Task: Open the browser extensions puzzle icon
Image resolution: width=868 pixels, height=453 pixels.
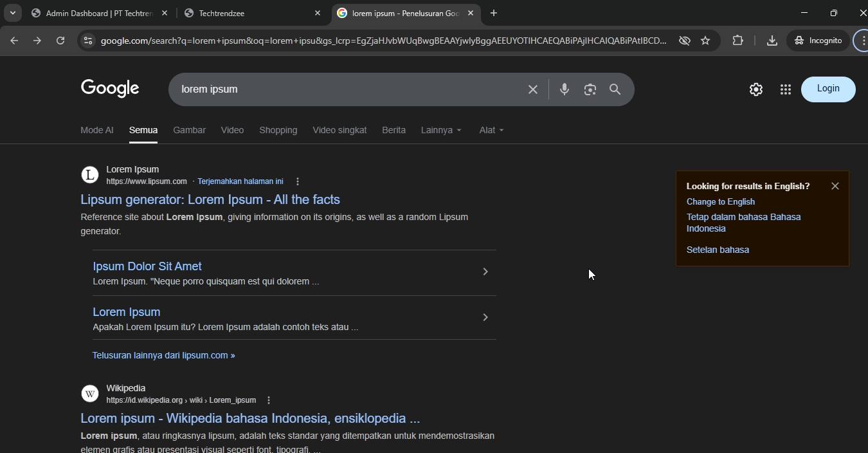Action: tap(737, 41)
